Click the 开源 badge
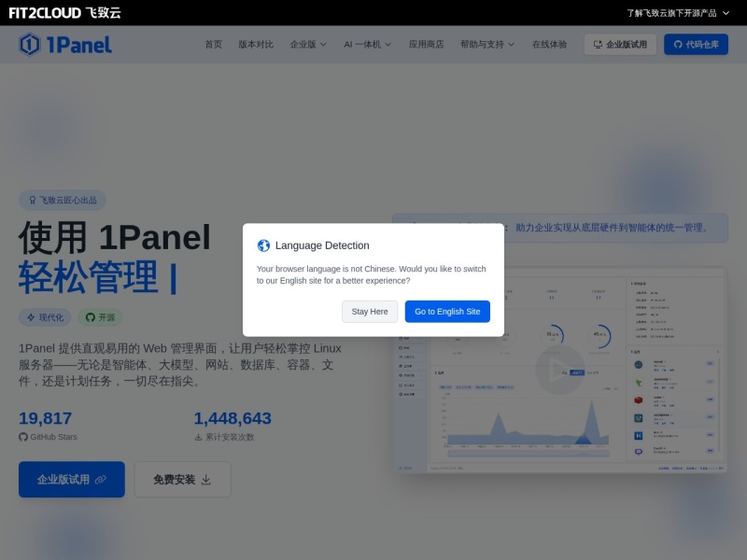Screen dimensions: 747x560 point(100,317)
